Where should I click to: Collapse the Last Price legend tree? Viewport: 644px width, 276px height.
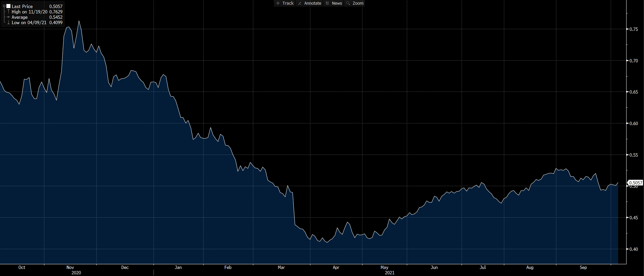[4, 6]
